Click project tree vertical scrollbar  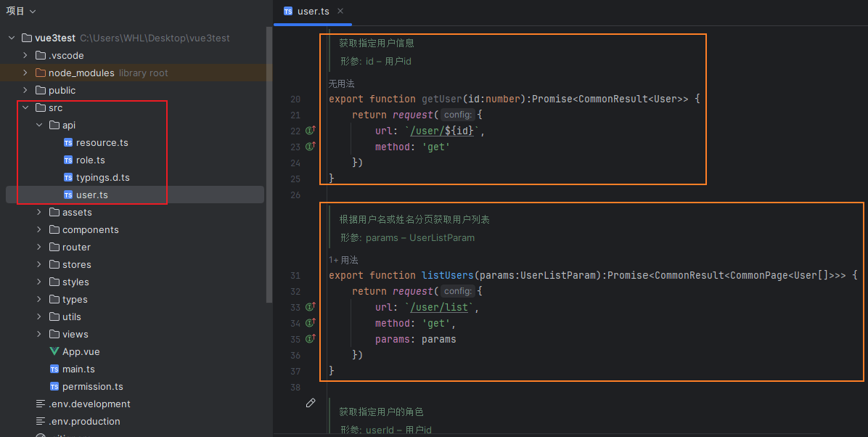269,165
